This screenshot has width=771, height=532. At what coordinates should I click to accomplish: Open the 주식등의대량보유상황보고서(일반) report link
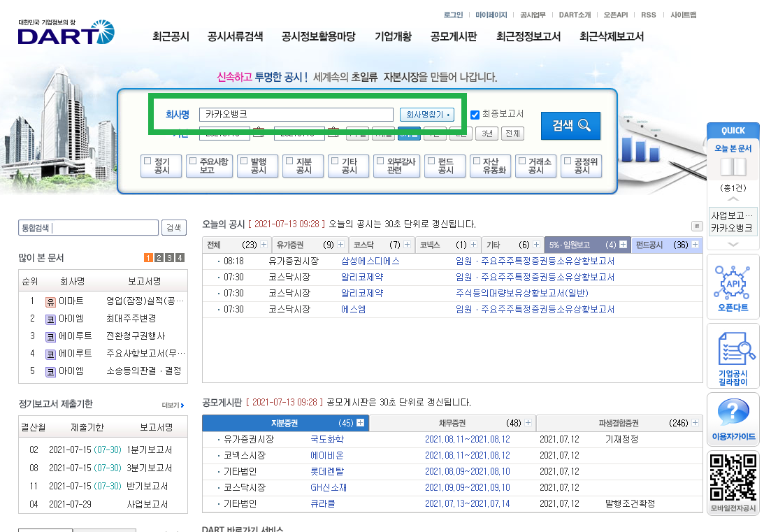tap(521, 293)
